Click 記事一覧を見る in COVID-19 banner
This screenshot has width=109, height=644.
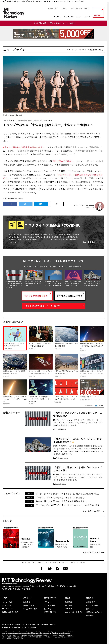point(91,242)
